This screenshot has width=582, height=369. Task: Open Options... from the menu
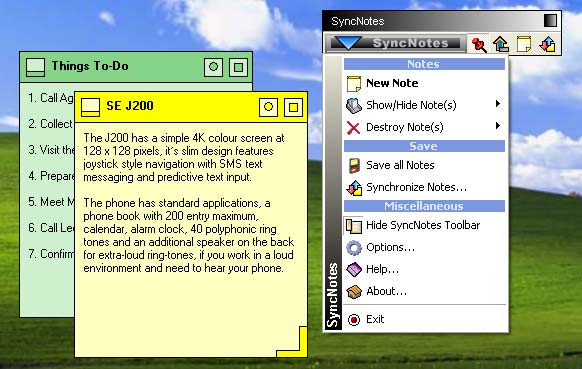424,247
